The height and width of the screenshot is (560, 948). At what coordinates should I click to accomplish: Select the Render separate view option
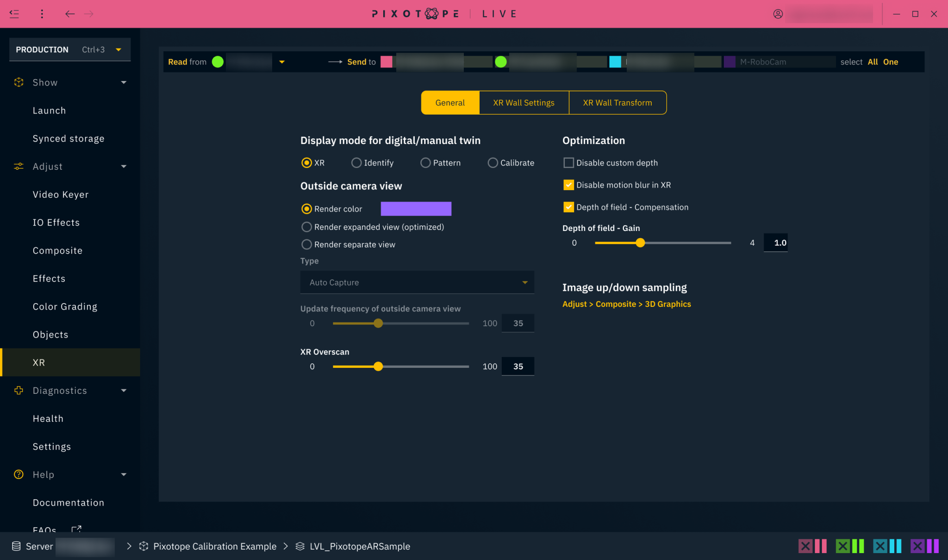306,244
